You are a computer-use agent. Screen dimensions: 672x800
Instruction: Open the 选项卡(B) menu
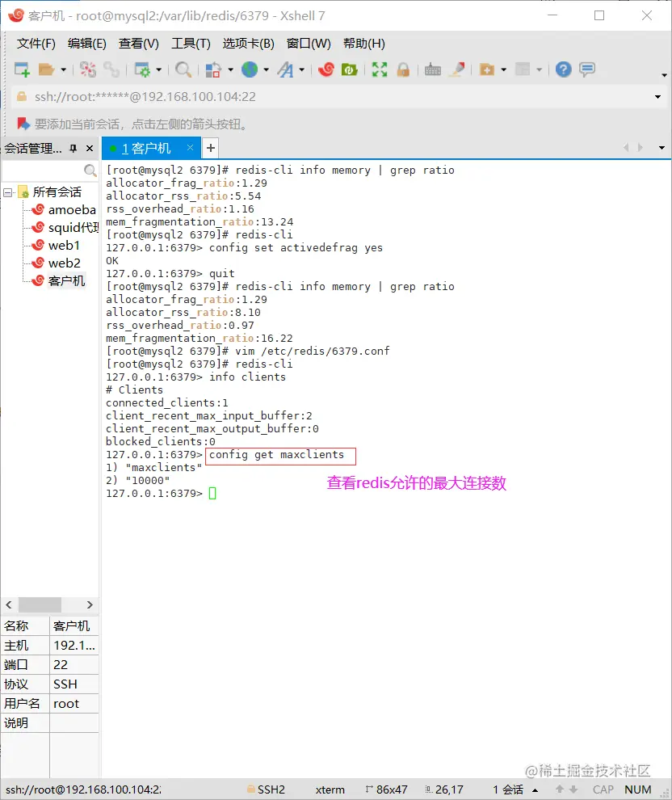click(x=248, y=44)
